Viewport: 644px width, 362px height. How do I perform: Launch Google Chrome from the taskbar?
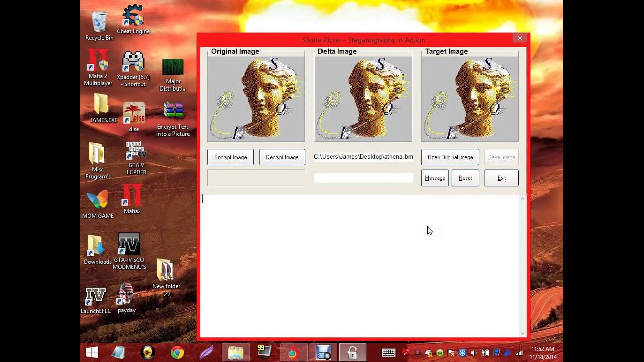pos(177,353)
